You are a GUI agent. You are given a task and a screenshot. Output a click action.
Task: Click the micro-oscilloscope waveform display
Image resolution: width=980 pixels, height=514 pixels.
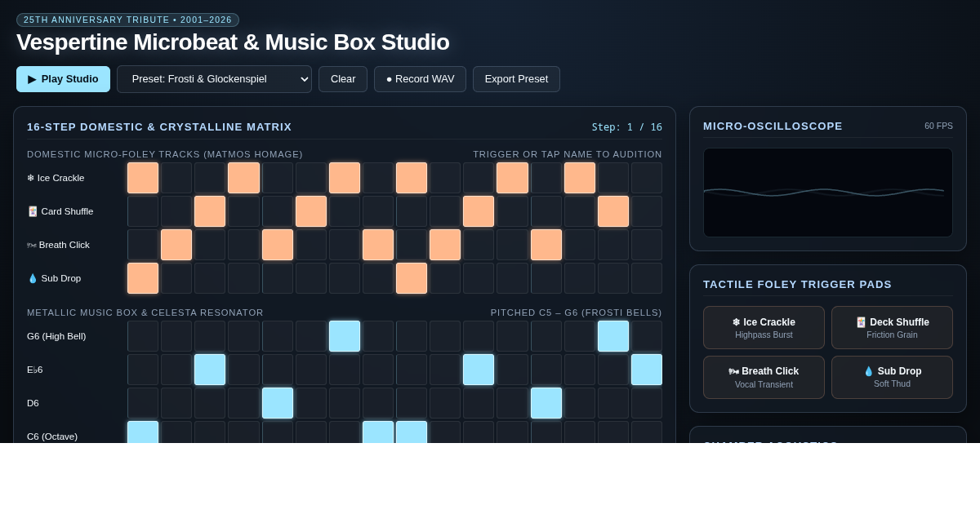[x=828, y=193]
